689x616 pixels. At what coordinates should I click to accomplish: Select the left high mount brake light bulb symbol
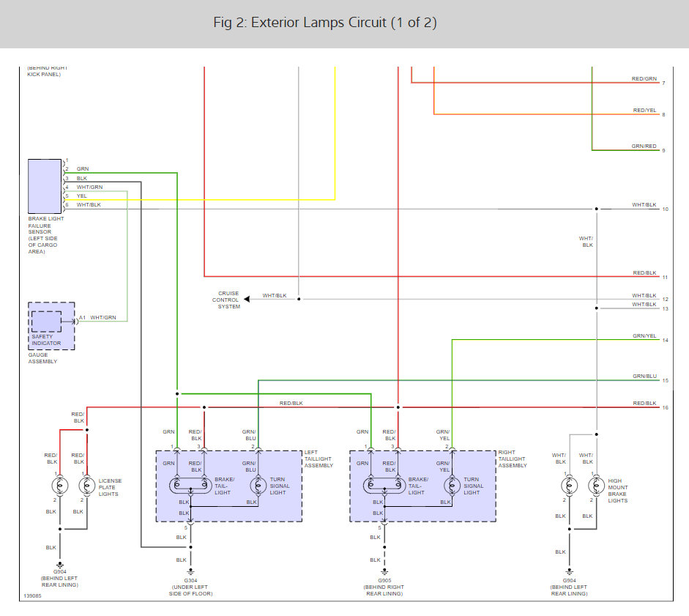tap(570, 486)
